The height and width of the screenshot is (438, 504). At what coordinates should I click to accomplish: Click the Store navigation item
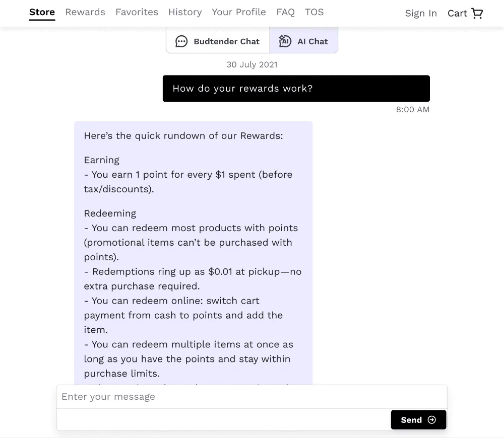tap(42, 12)
